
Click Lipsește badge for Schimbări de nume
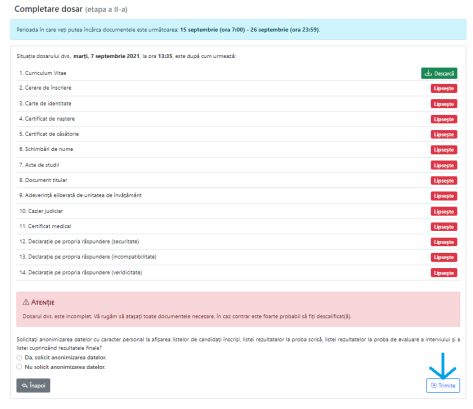[444, 150]
